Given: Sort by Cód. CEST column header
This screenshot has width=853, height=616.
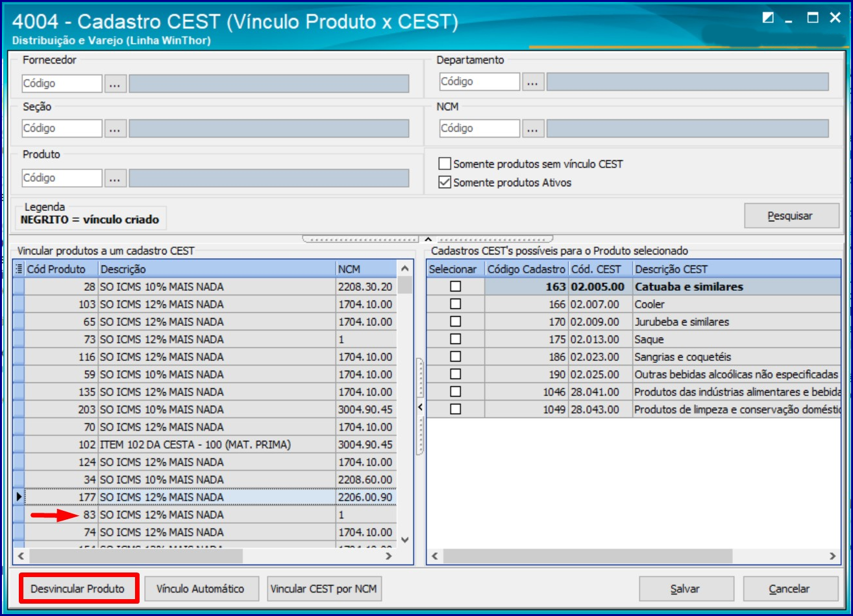Looking at the screenshot, I should (600, 269).
